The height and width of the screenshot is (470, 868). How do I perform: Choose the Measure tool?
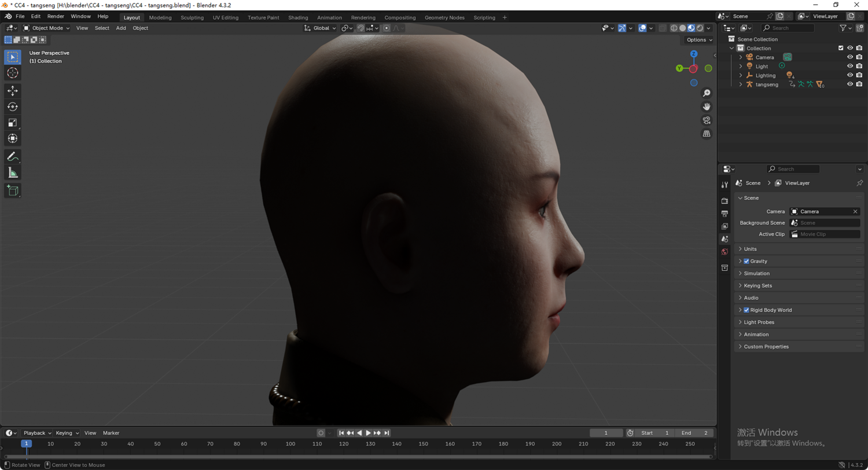click(12, 172)
